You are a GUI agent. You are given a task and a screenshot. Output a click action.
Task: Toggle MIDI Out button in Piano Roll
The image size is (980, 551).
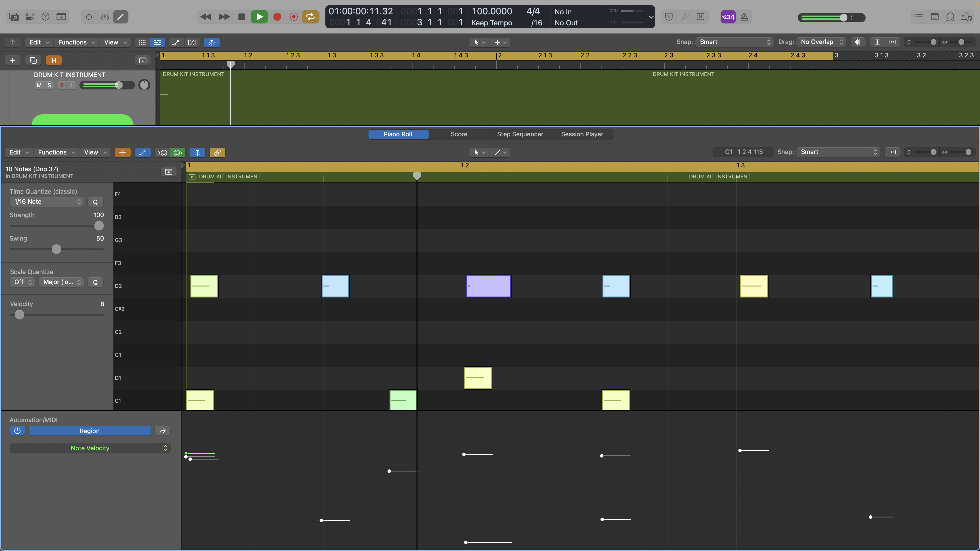[x=178, y=153]
